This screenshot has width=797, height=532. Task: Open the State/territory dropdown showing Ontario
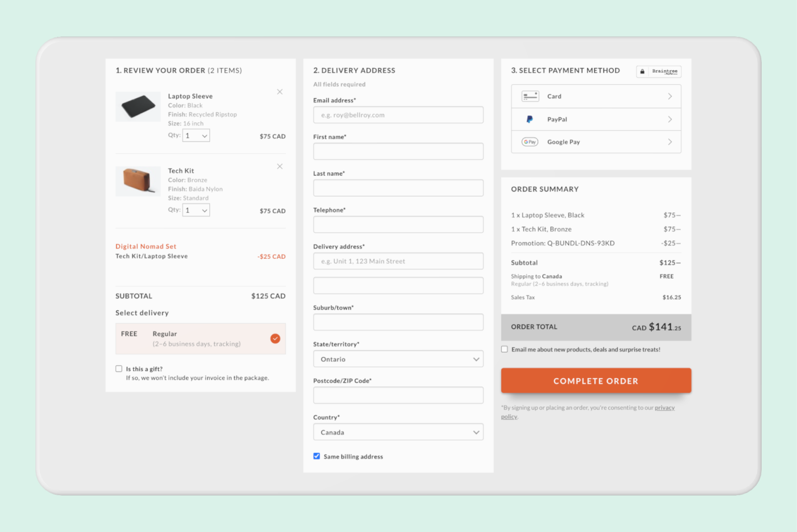coord(398,358)
